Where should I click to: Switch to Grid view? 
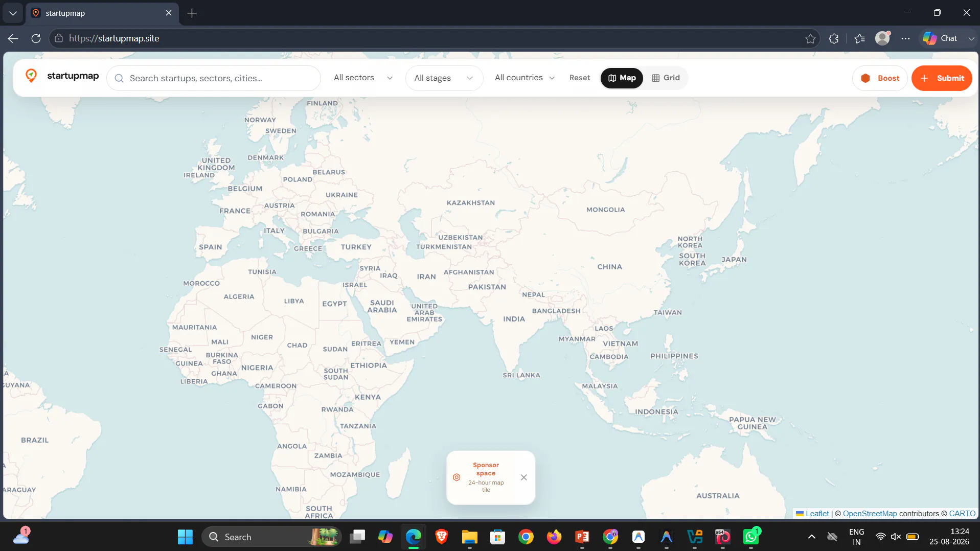pos(666,78)
